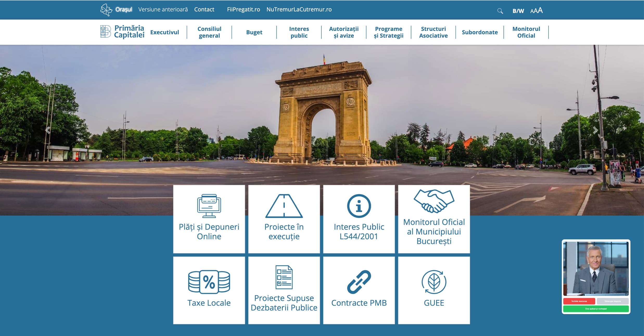
Task: Expand the Subordonate navigation entry
Action: point(480,32)
